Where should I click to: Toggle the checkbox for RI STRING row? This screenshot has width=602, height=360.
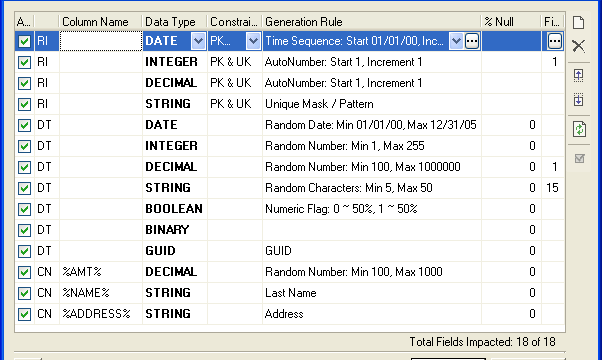coord(25,104)
